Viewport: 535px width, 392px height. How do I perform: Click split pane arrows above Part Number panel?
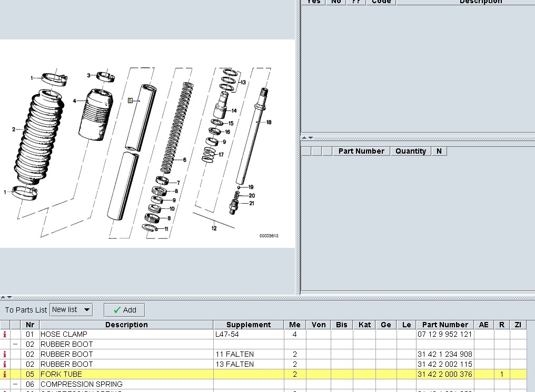pos(307,138)
